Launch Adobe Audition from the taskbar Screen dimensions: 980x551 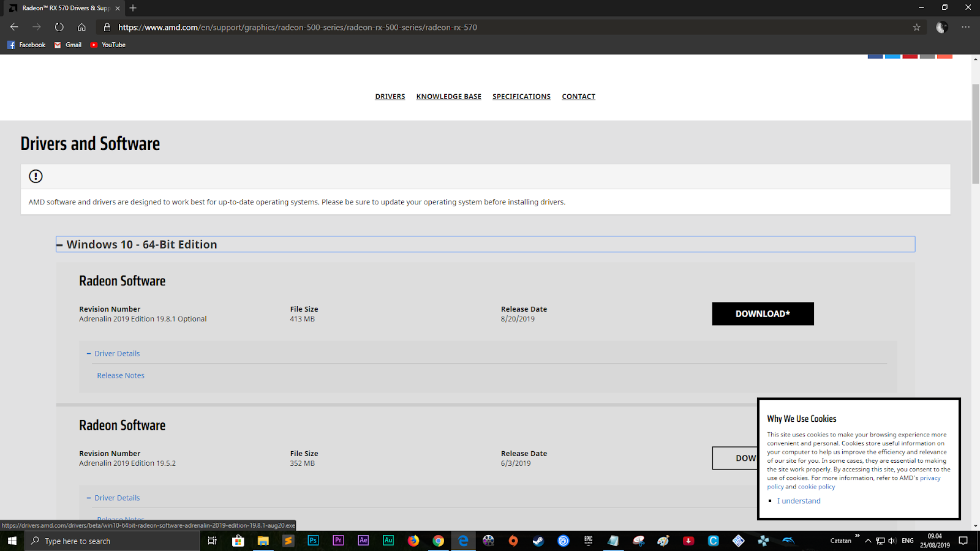(388, 541)
